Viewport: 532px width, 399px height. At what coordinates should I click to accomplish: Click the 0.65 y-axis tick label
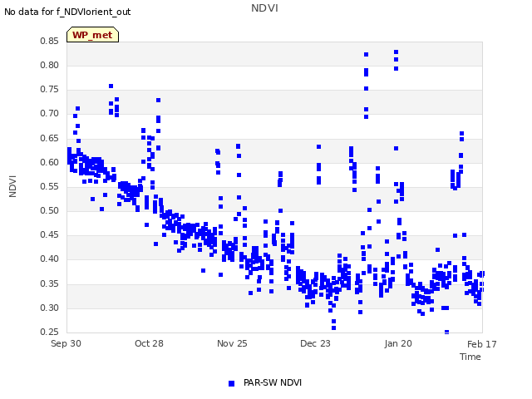tap(49, 138)
